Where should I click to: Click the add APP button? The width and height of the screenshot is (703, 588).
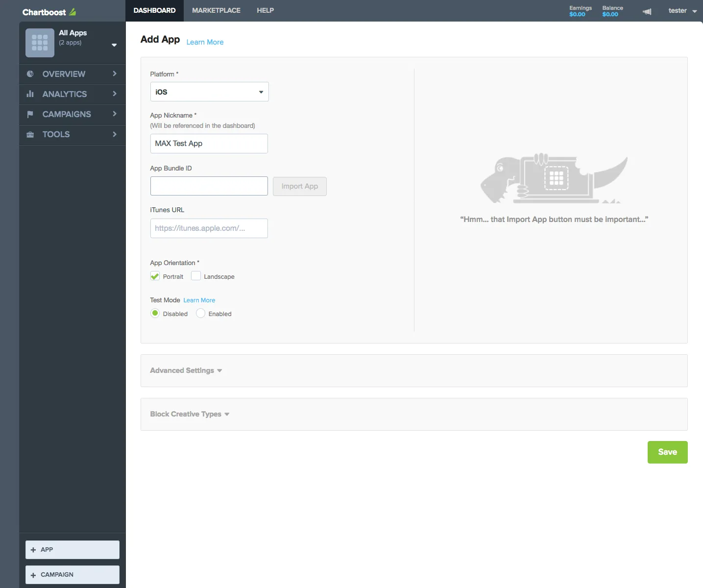73,550
